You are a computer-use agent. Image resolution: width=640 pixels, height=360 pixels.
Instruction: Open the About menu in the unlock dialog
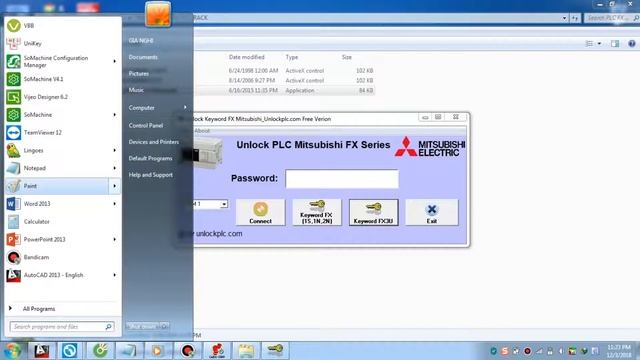pos(202,131)
